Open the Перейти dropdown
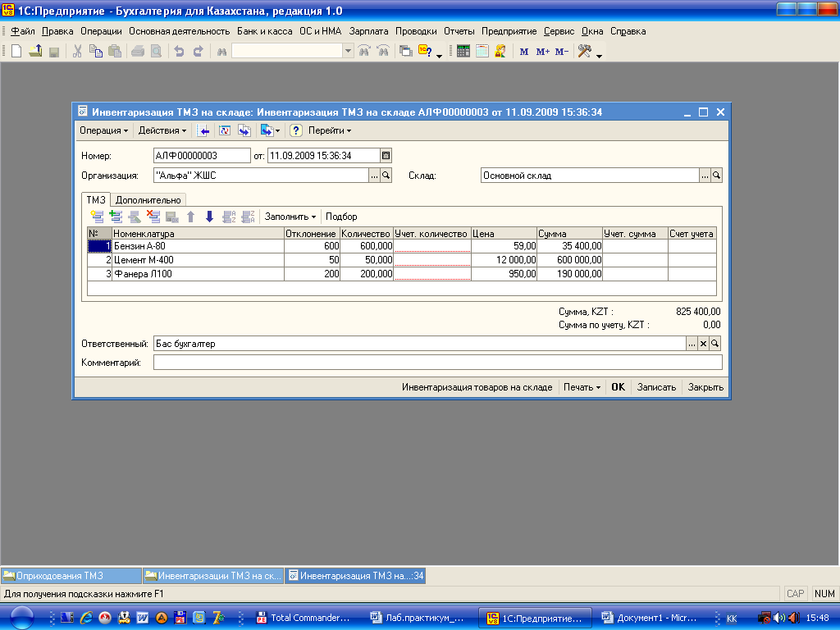 [x=330, y=130]
